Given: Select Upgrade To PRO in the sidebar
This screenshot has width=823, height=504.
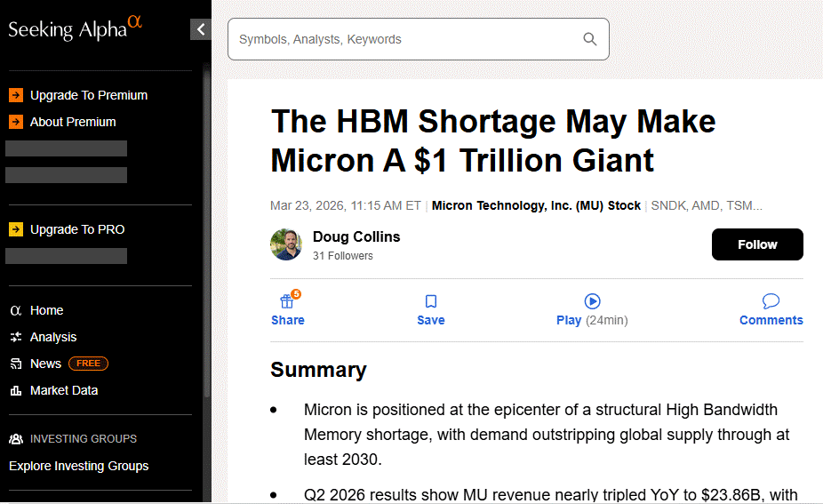Looking at the screenshot, I should [x=76, y=229].
